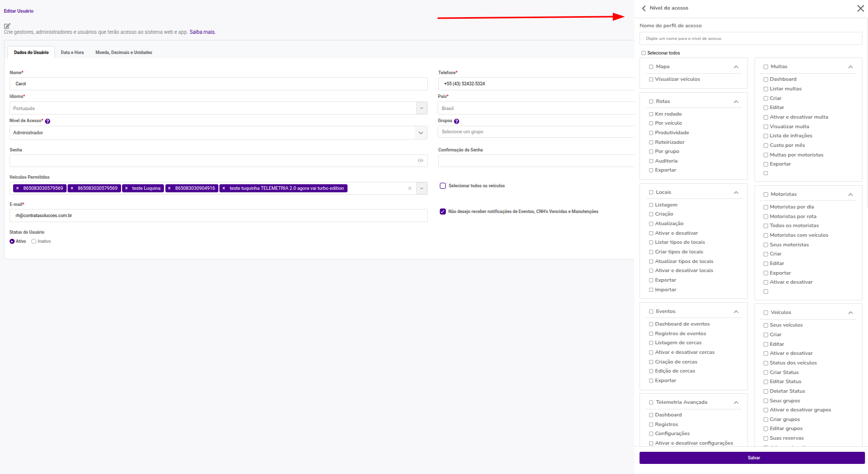Focus the Nome do perfil de acesso field
Image resolution: width=868 pixels, height=474 pixels.
pos(751,38)
